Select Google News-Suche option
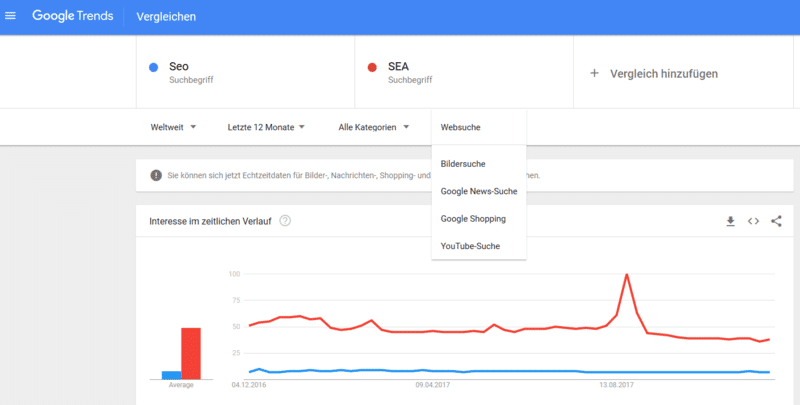Screen dimensions: 800x405 [479, 191]
